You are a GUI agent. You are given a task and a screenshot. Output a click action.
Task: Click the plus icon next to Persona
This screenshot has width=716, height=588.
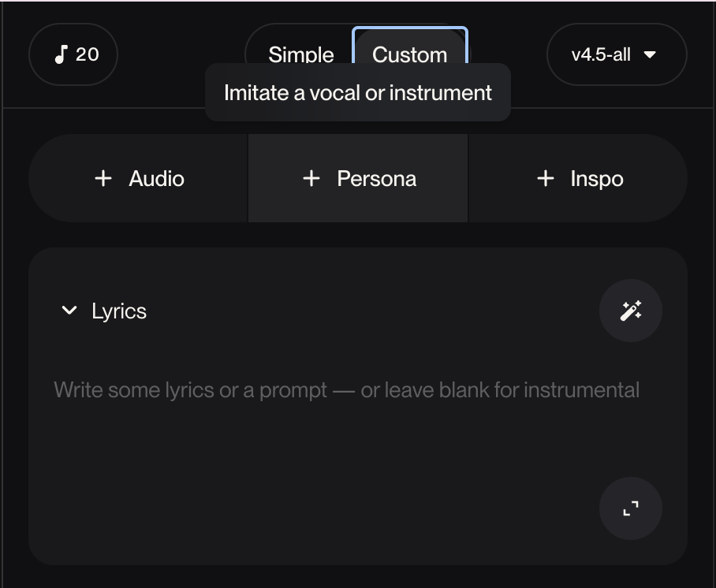click(310, 178)
